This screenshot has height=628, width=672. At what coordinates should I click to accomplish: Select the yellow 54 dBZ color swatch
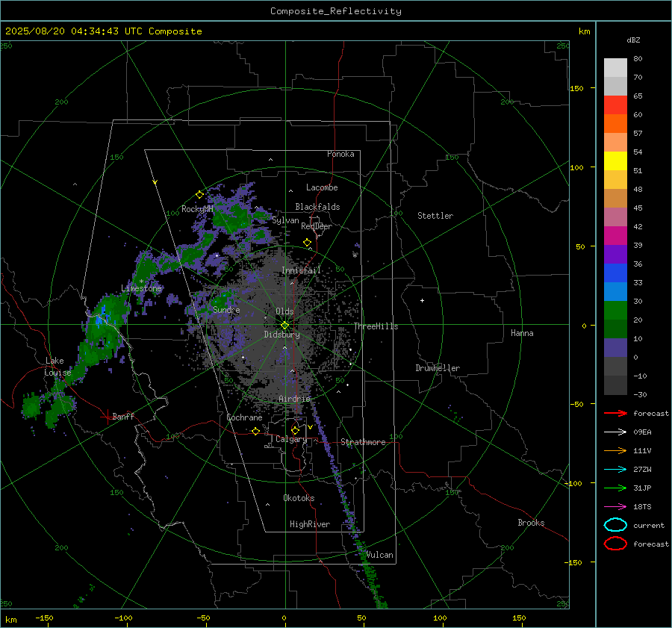pyautogui.click(x=615, y=161)
